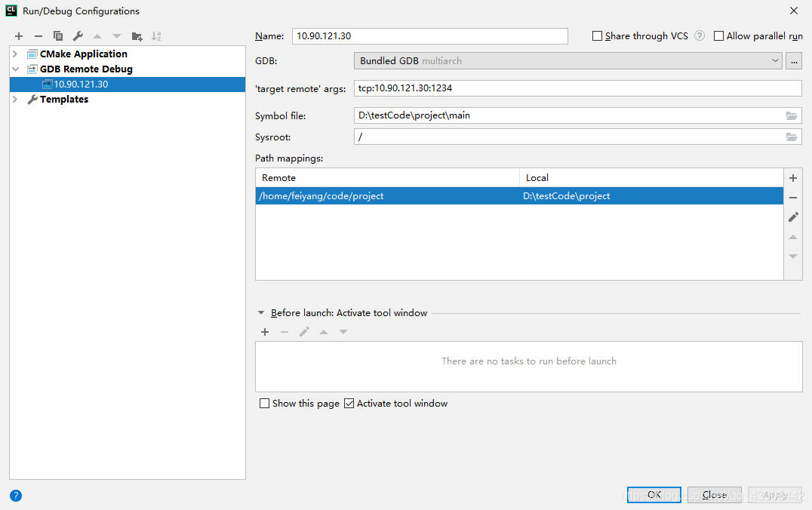Screen dimensions: 812x510
Task: Enable Allow parallel run checkbox
Action: pyautogui.click(x=718, y=35)
